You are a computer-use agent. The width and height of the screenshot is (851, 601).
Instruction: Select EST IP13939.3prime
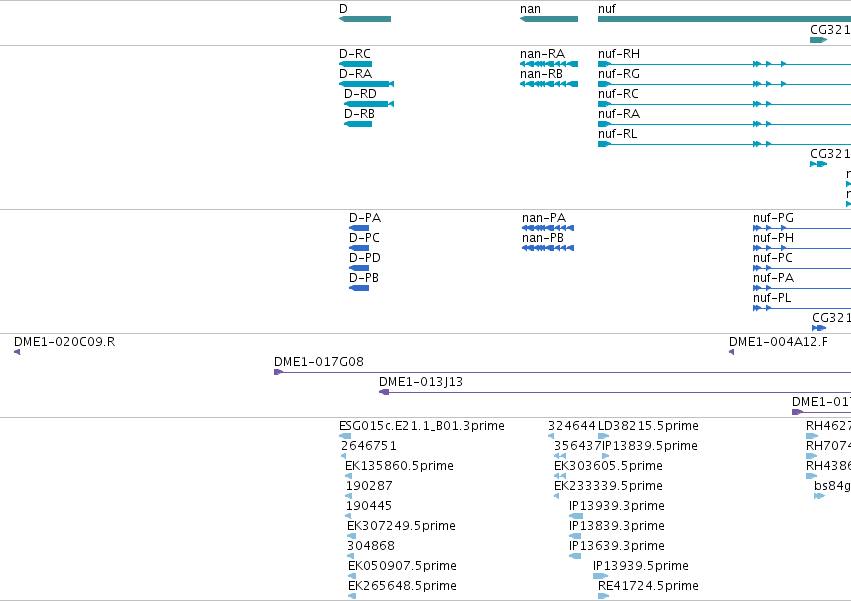576,516
